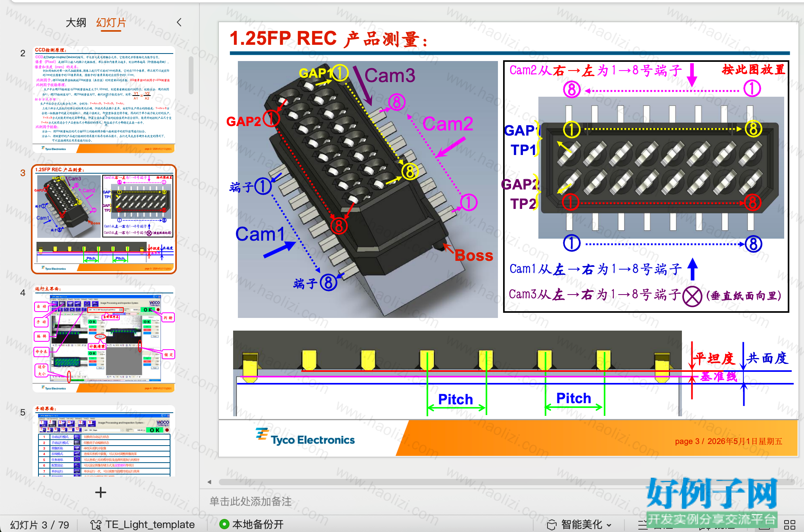The image size is (804, 532).
Task: Switch to the 大纲 outline tab
Action: coord(76,23)
